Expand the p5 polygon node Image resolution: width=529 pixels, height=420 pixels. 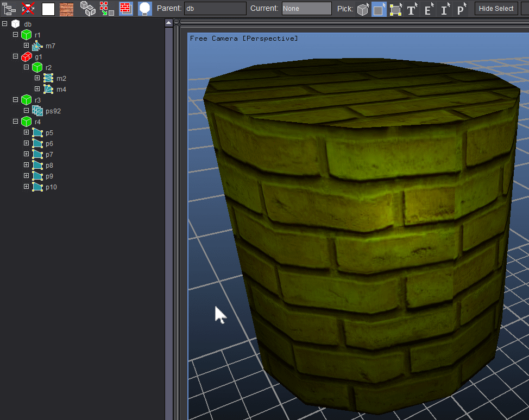[26, 132]
